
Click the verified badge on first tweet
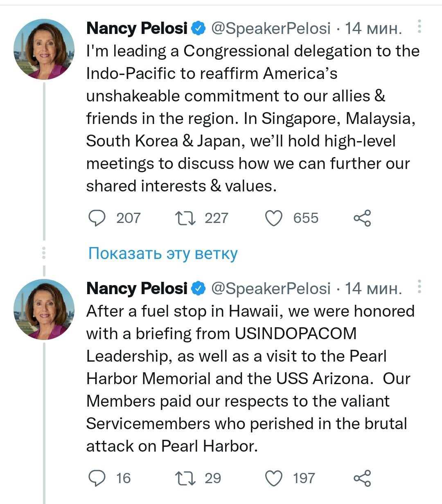point(199,28)
